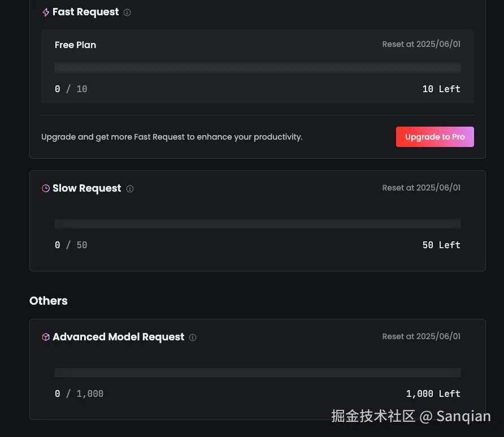Click the lightning icon beside Fast Request

[x=46, y=12]
